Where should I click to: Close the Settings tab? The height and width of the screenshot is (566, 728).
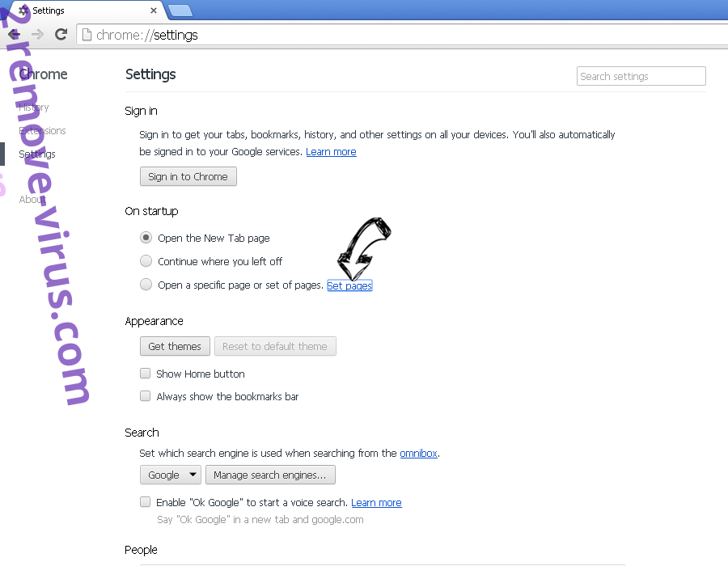[x=154, y=11]
